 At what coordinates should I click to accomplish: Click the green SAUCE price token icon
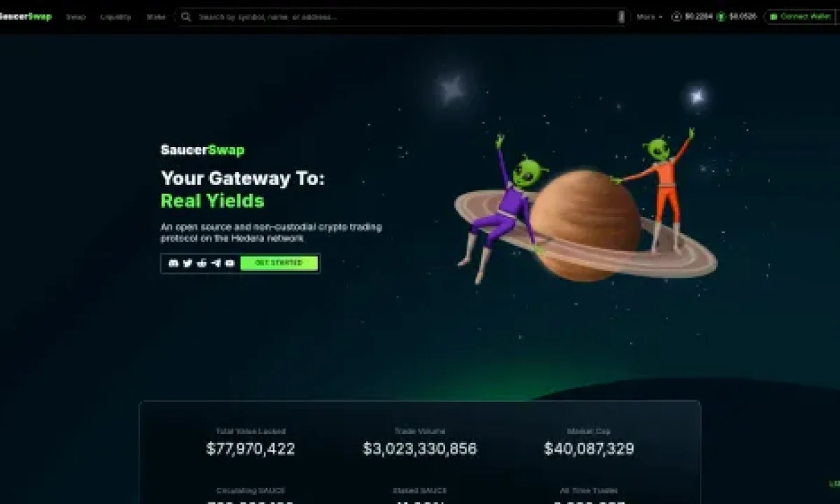point(721,17)
